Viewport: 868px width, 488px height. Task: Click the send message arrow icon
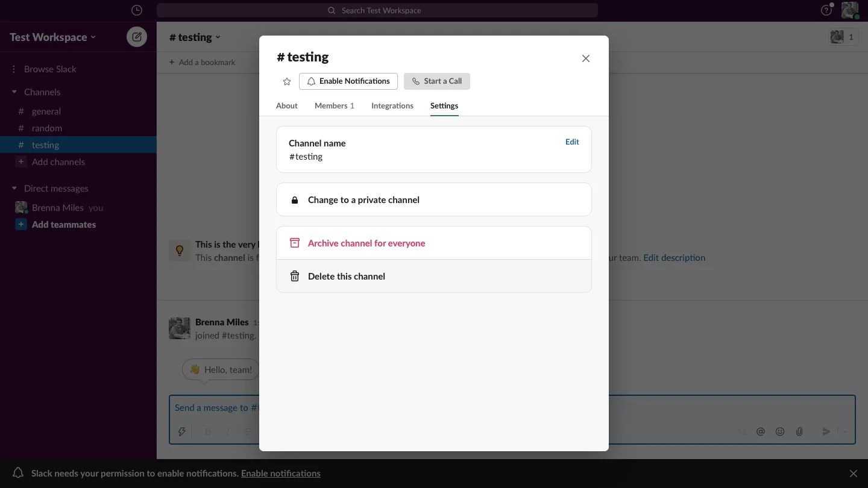point(826,431)
